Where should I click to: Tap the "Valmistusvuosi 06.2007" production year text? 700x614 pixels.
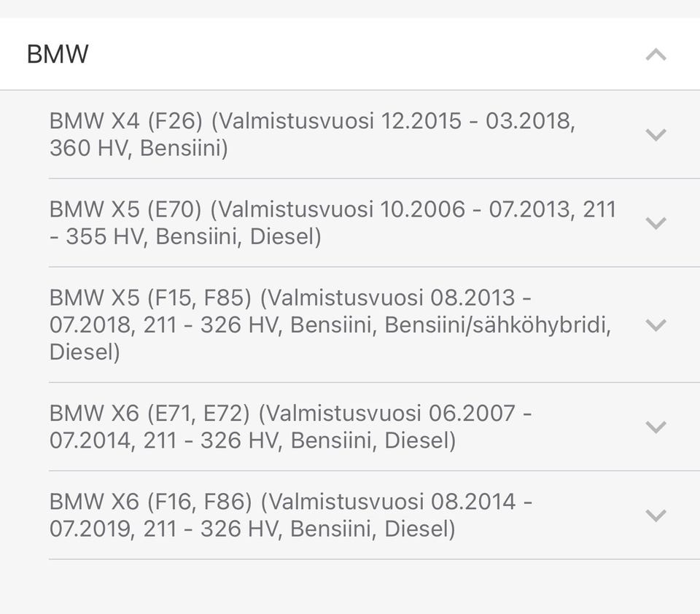(x=387, y=413)
